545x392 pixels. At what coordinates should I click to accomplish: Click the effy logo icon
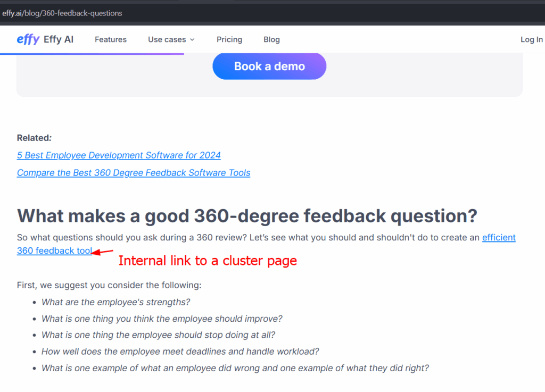(28, 39)
